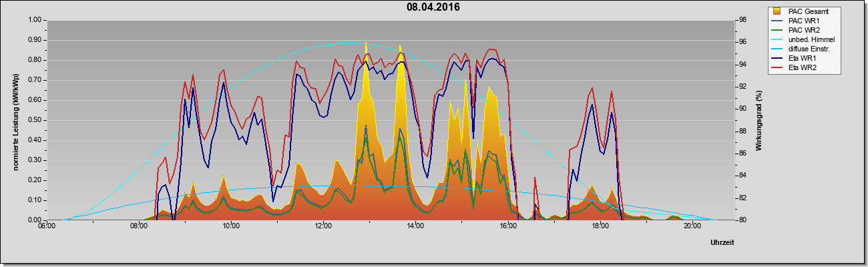Click the 06:00 tick on time axis

pos(46,226)
